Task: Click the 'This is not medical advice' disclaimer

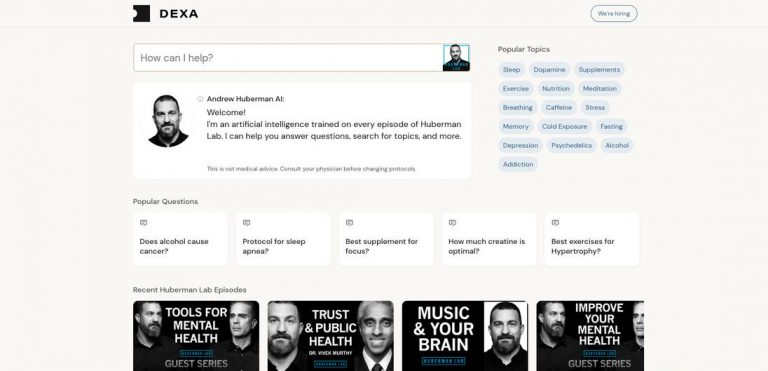Action: pos(311,169)
